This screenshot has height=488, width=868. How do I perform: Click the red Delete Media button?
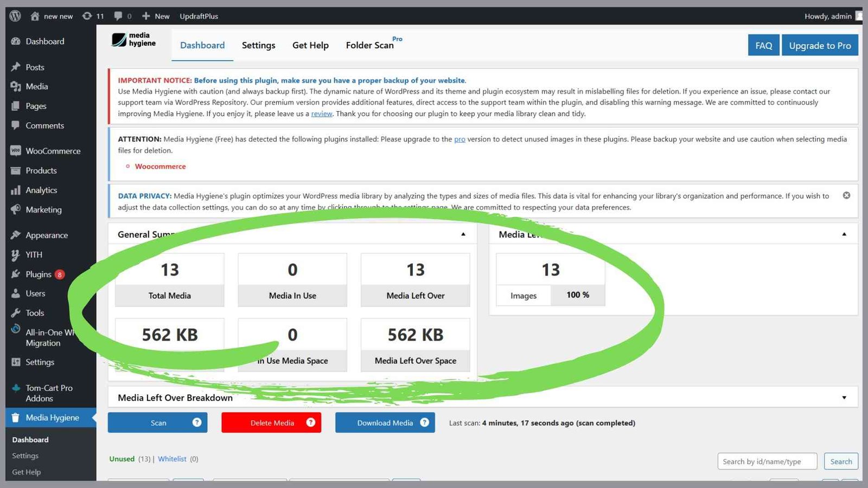(x=271, y=422)
